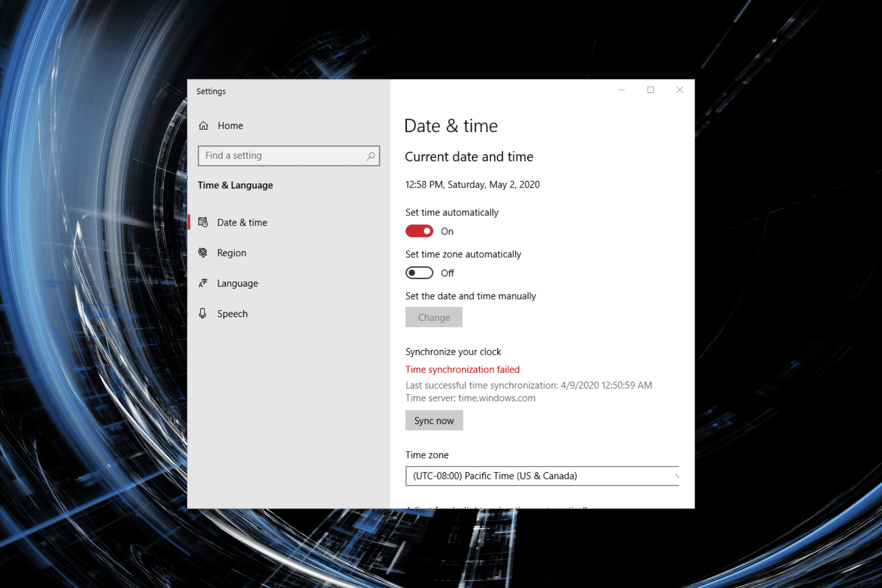Image resolution: width=882 pixels, height=588 pixels.
Task: Maximize the Settings window
Action: pos(650,90)
